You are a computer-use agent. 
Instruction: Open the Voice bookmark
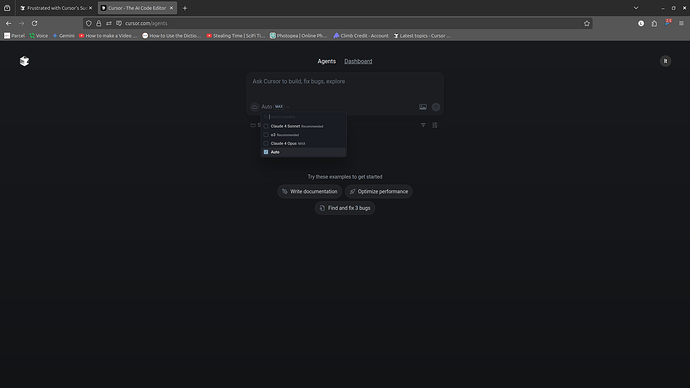[39, 36]
